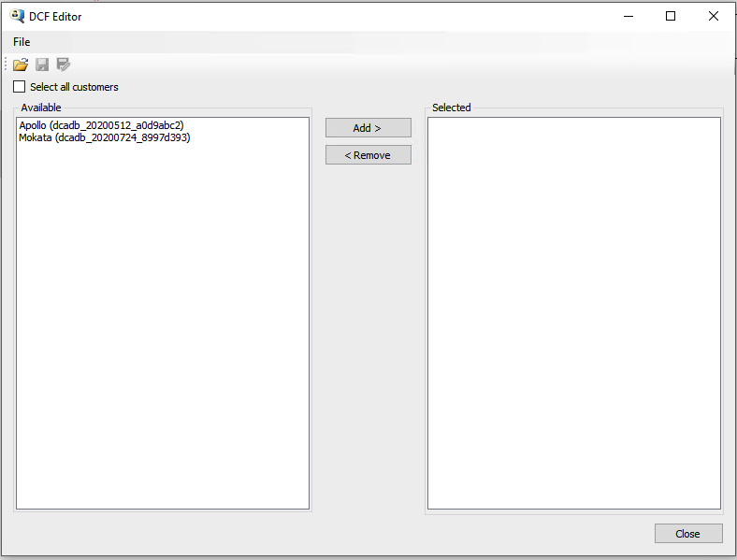The height and width of the screenshot is (560, 737).
Task: Click the Add > button
Action: pos(368,128)
